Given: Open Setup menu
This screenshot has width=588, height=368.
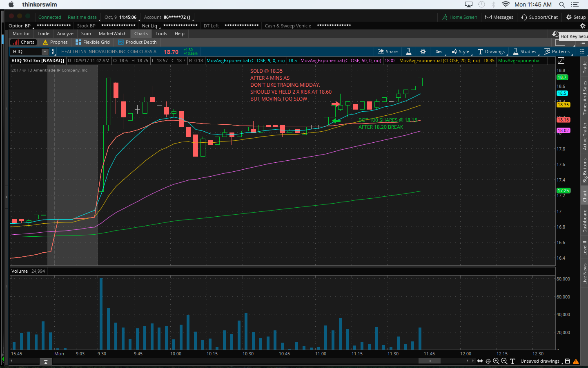Looking at the screenshot, I should pyautogui.click(x=576, y=17).
